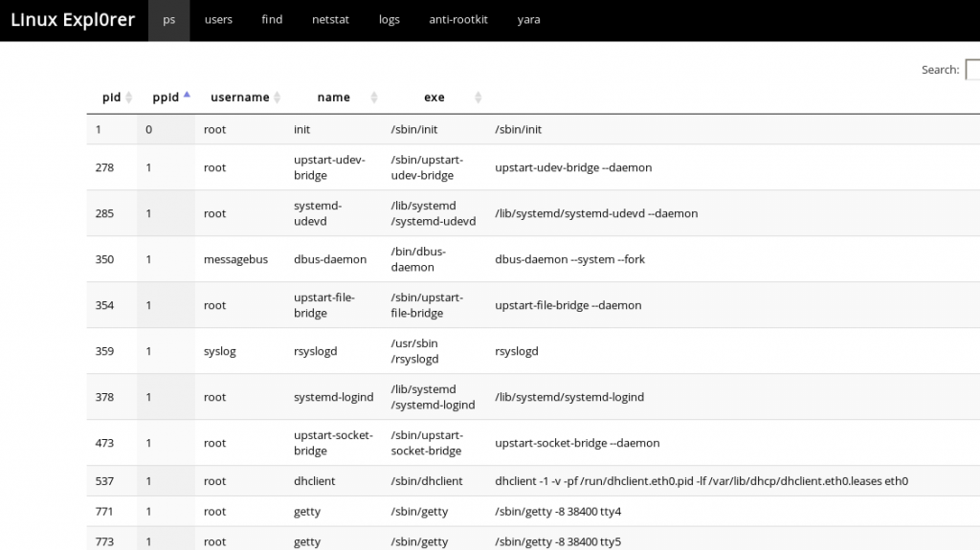Click the username column header text
This screenshot has width=980, height=550.
240,98
